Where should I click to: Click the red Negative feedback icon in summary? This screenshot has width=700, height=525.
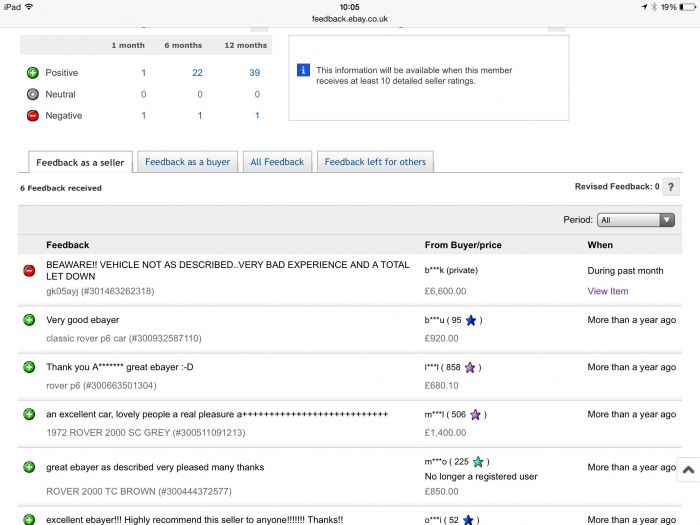pyautogui.click(x=33, y=116)
